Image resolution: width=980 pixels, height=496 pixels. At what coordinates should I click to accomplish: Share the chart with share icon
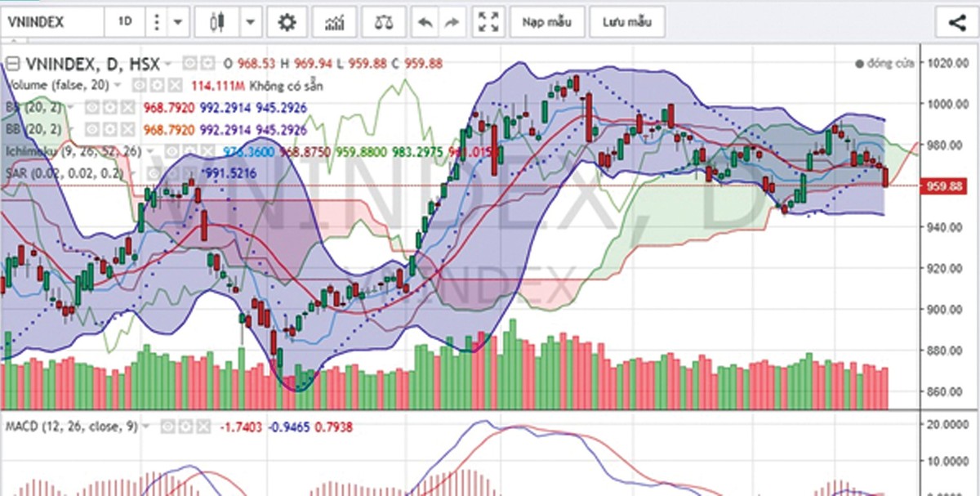(x=957, y=22)
